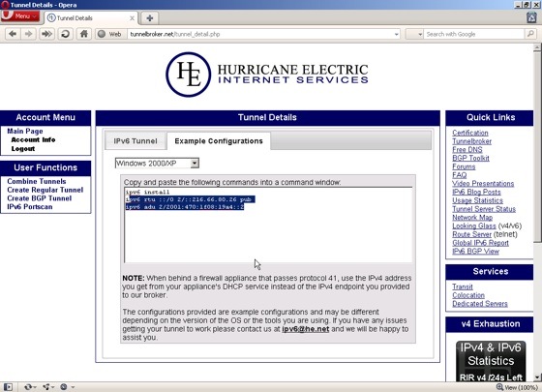Click the Forward arrow icon
The height and width of the screenshot is (392, 542).
click(x=29, y=34)
